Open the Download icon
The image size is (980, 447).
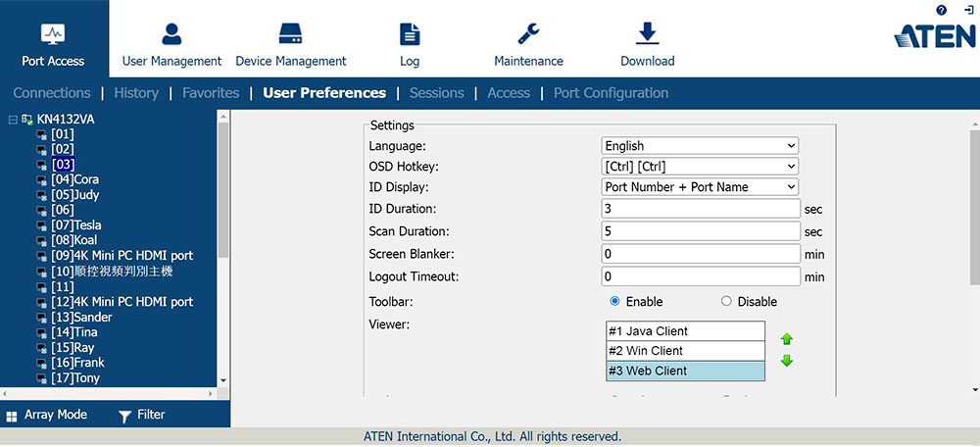pyautogui.click(x=647, y=34)
